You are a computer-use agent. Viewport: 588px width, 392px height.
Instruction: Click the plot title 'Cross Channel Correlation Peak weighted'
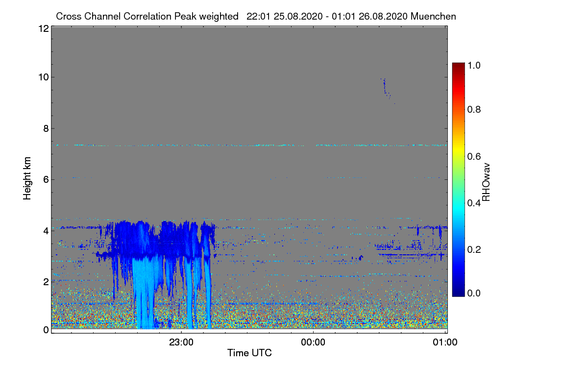147,16
